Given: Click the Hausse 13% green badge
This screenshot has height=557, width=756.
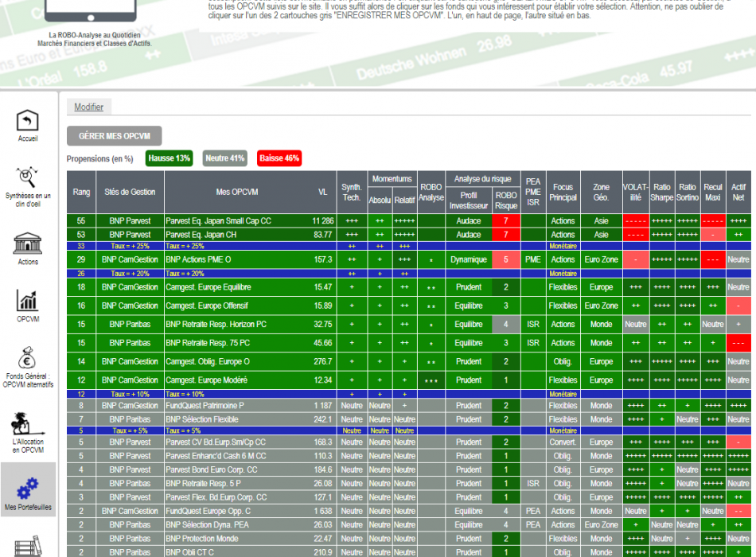Looking at the screenshot, I should pyautogui.click(x=170, y=158).
